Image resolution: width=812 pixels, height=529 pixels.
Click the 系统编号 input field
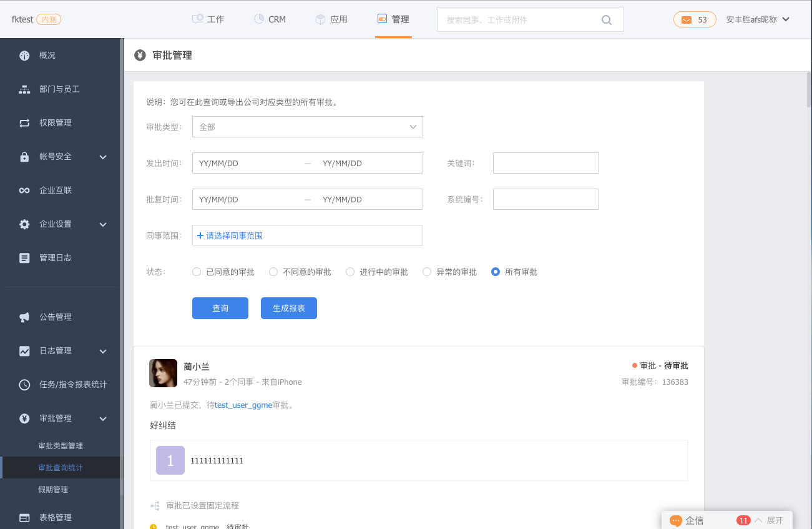point(546,199)
